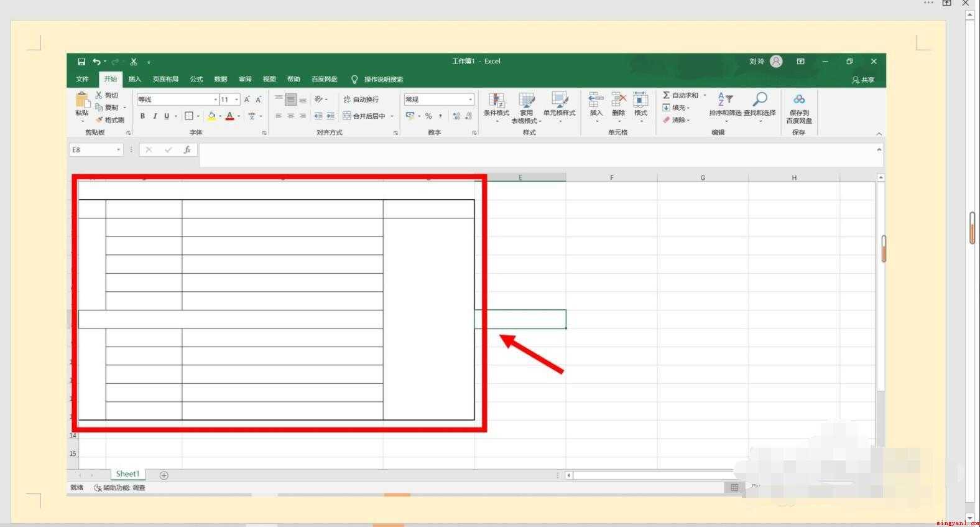Screen dimensions: 980x527
Task: Click the comma style icon
Action: [440, 116]
